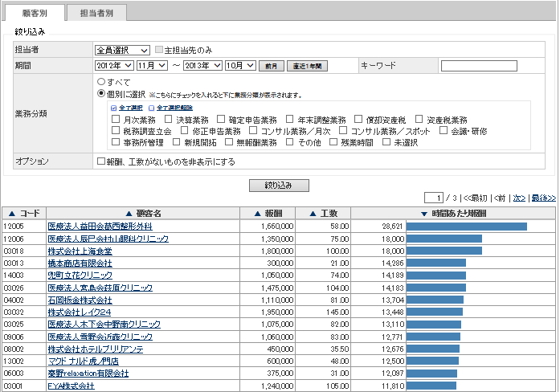Check the 修正申告業務 checkbox
The width and height of the screenshot is (560, 392).
[184, 130]
